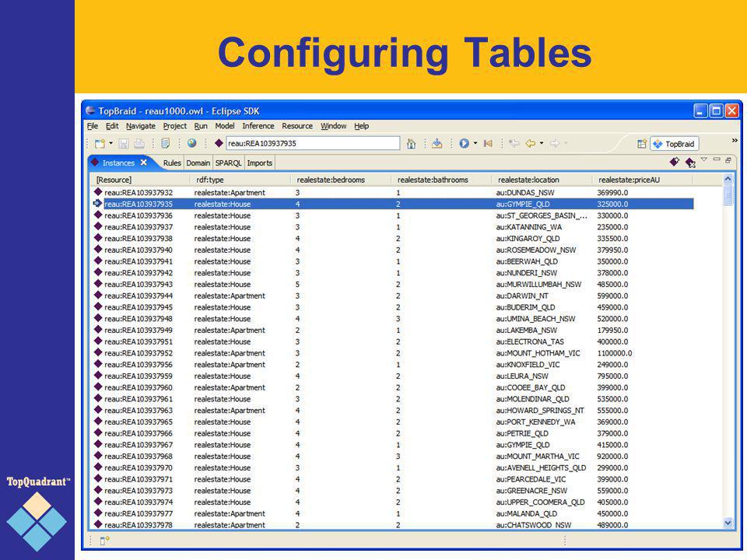
Task: Close the Instances tab
Action: pos(143,163)
